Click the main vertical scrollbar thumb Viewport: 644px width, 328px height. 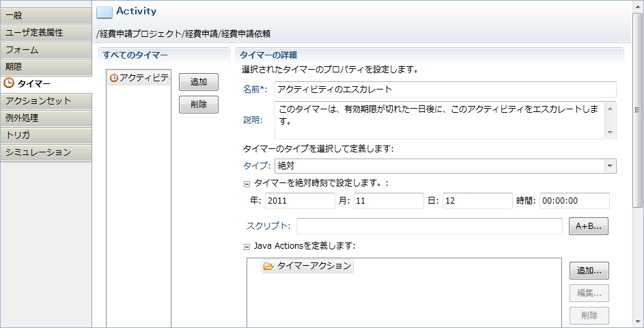click(x=637, y=110)
